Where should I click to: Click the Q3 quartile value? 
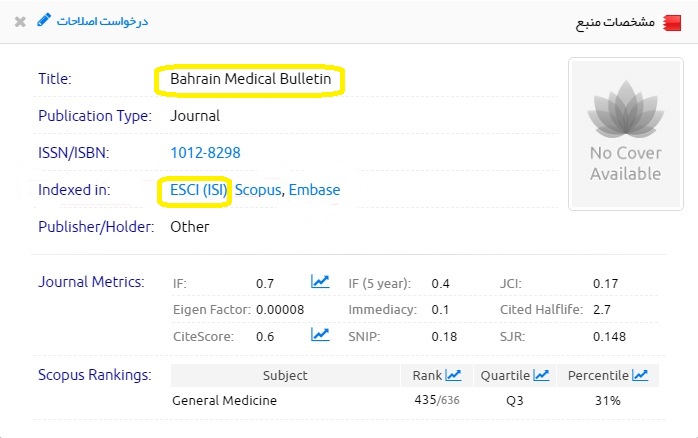click(514, 400)
